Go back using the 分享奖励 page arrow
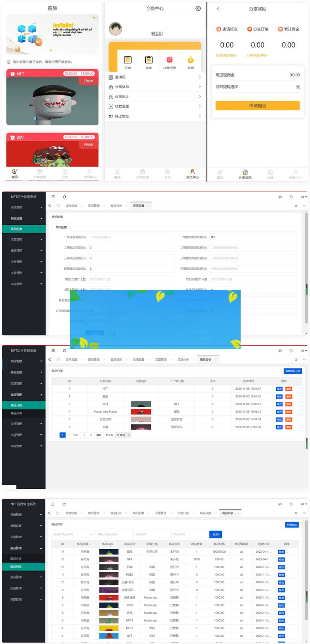310x644 pixels. pyautogui.click(x=218, y=9)
